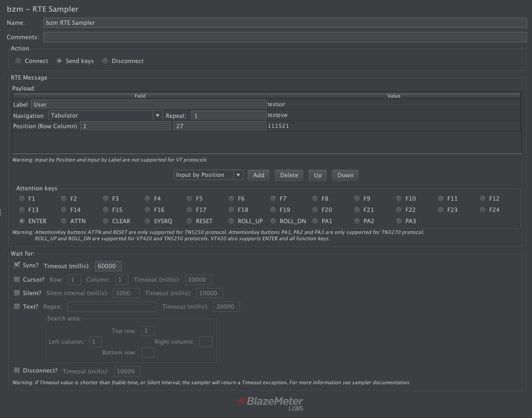Enable the Disconnect wait condition checkbox

click(x=17, y=370)
